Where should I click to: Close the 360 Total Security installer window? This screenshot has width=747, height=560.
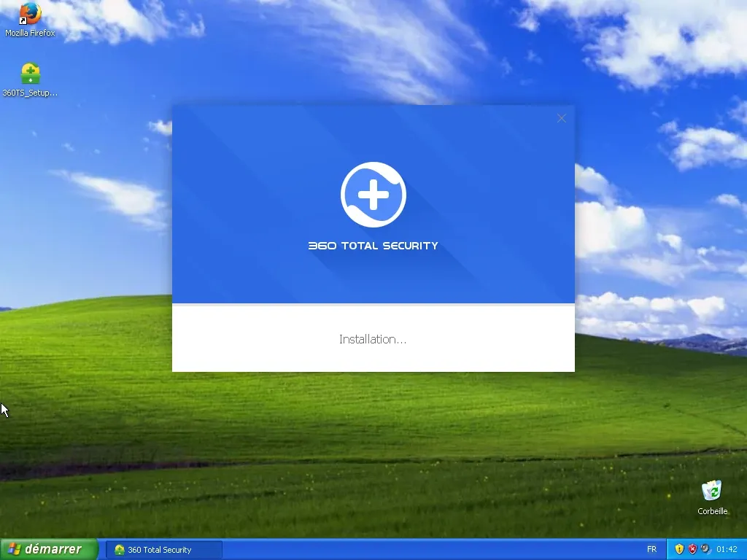pyautogui.click(x=562, y=118)
